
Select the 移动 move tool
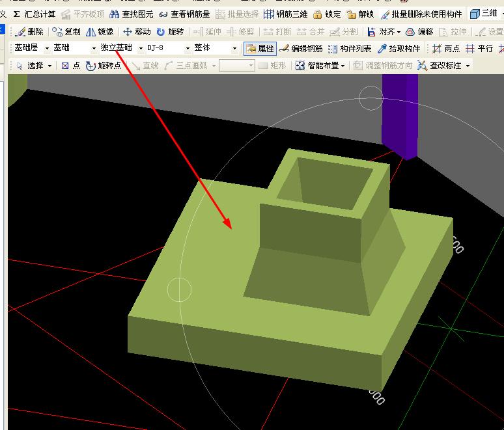pos(137,31)
